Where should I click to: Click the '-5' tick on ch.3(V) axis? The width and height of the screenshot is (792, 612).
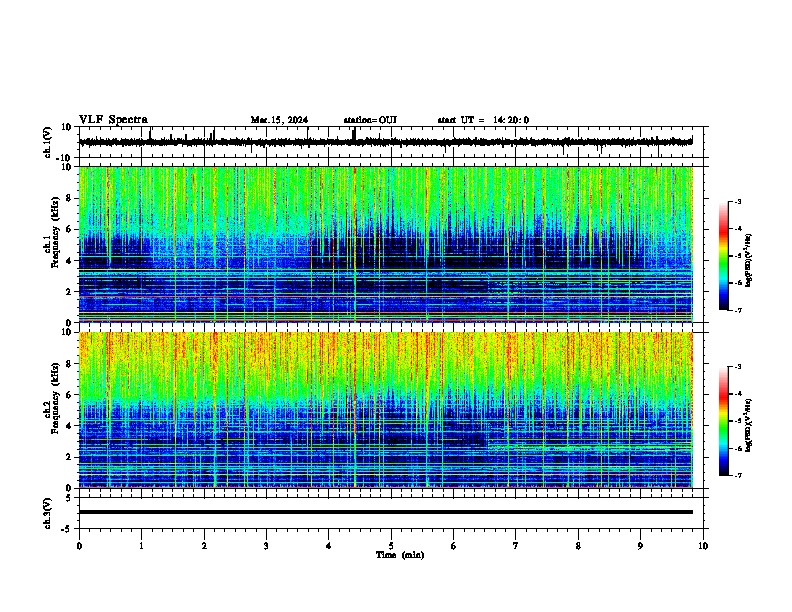[67, 529]
